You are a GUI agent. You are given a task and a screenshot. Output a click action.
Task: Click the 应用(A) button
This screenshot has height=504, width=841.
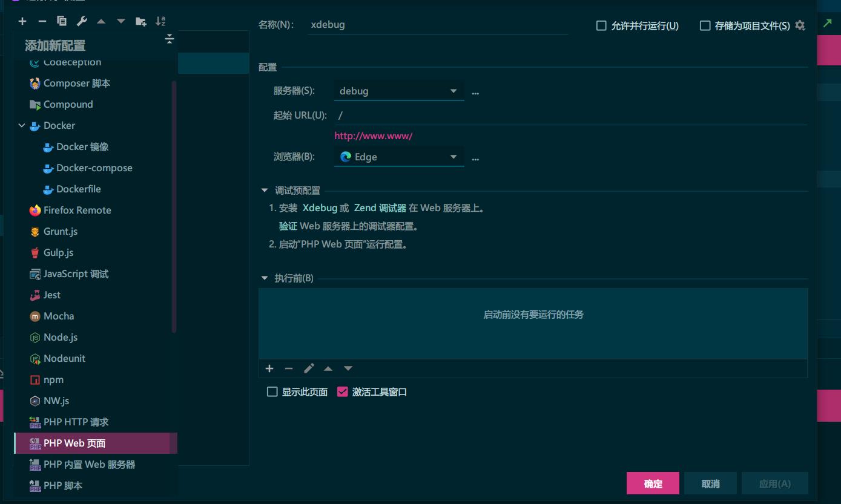pyautogui.click(x=775, y=483)
